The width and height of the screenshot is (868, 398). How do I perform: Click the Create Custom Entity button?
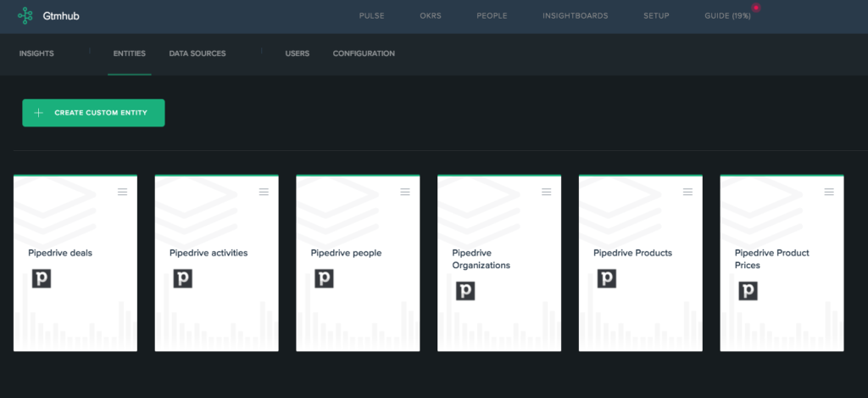[x=93, y=113]
